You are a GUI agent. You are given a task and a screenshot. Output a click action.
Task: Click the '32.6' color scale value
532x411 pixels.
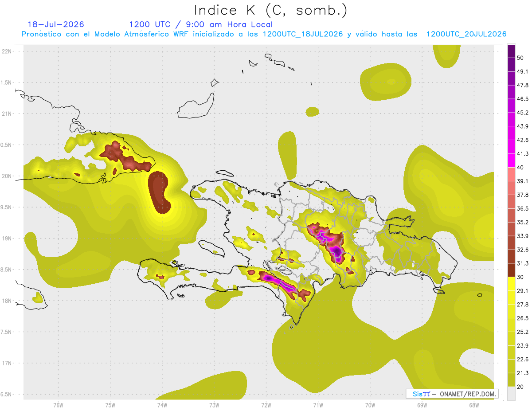coord(522,250)
